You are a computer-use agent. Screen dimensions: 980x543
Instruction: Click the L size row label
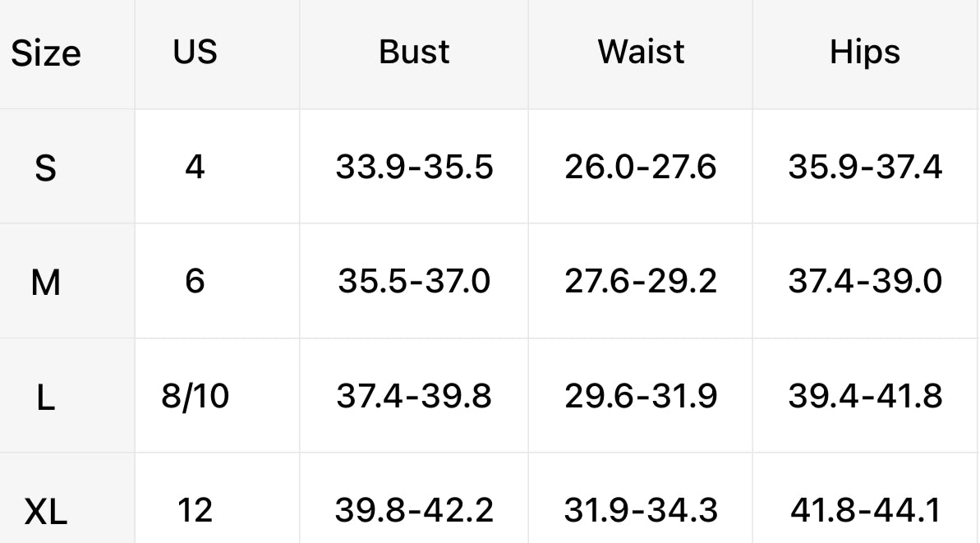point(46,398)
